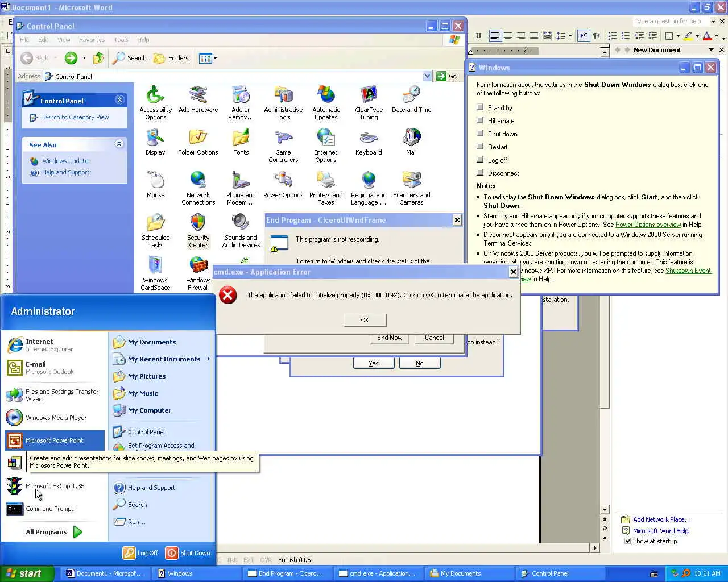Toggle Disconnect checkbox in Windows help
The height and width of the screenshot is (582, 728).
tap(480, 173)
